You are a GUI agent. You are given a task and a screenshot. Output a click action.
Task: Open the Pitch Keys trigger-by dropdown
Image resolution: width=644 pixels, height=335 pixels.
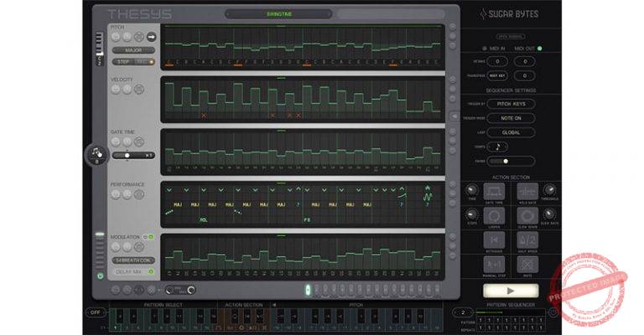coord(511,104)
